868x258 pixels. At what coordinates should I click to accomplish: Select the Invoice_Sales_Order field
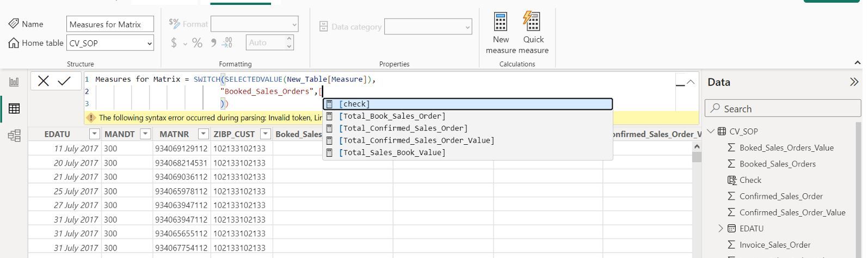[775, 245]
